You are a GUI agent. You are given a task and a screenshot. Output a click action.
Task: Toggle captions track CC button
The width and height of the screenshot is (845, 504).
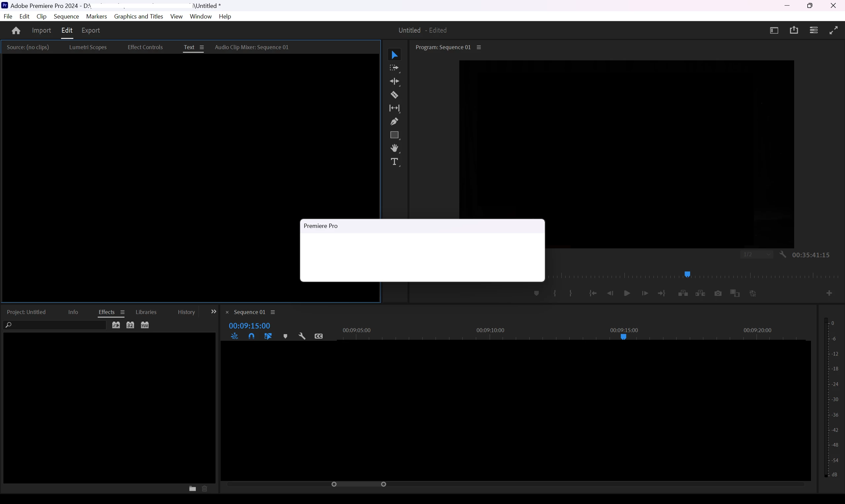pos(319,336)
